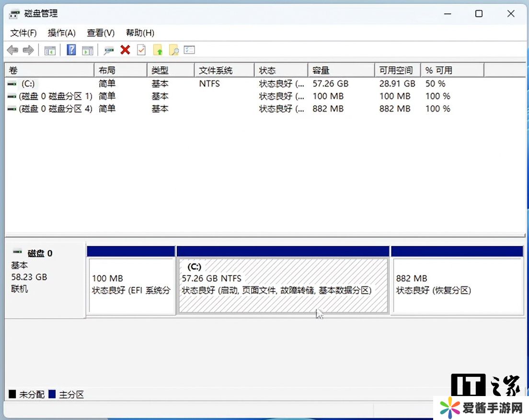The image size is (529, 420).
Task: Click the folder with green arrow icon
Action: point(158,50)
